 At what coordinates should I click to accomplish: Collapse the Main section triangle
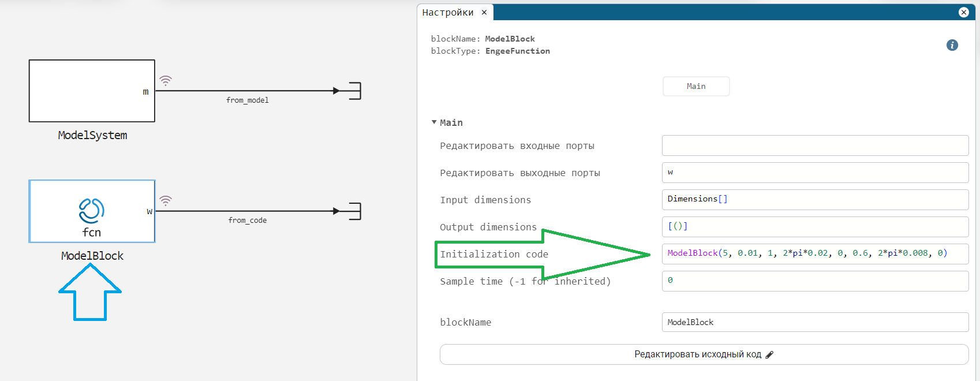434,122
